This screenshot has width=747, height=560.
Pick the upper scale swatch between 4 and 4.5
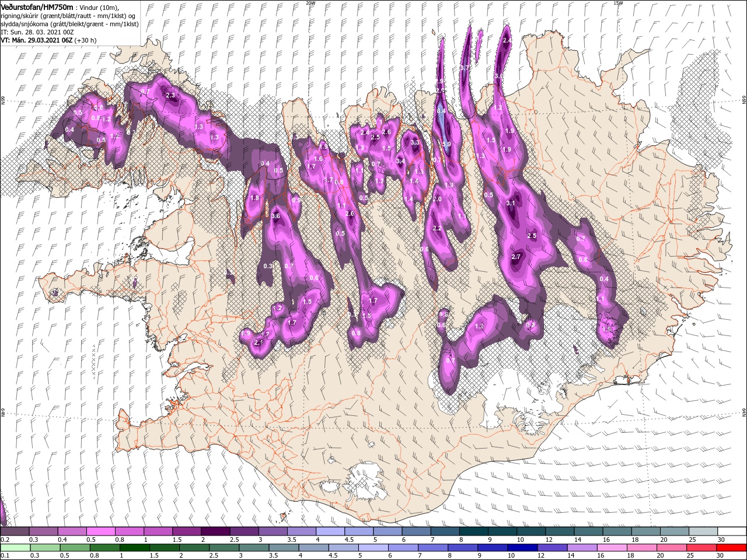point(330,531)
